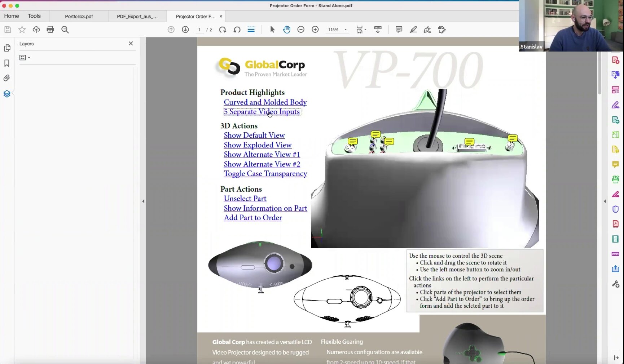Select the highlighter pen tool
Viewport: 624px width, 364px height.
[x=413, y=30]
